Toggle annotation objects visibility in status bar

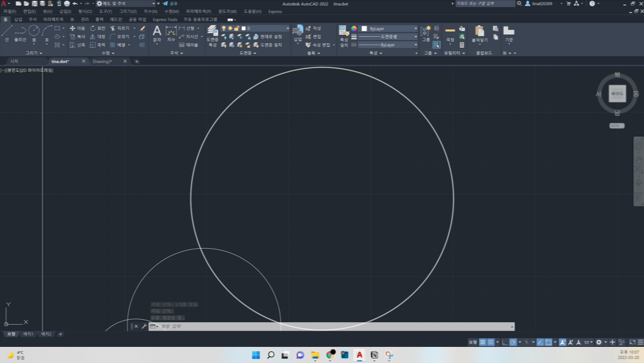(562, 342)
